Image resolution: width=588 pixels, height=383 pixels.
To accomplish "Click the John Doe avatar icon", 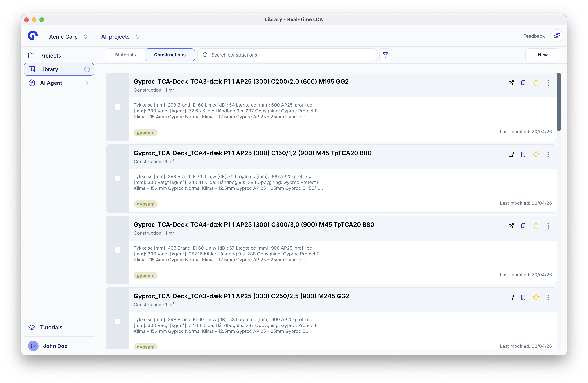I will click(33, 346).
